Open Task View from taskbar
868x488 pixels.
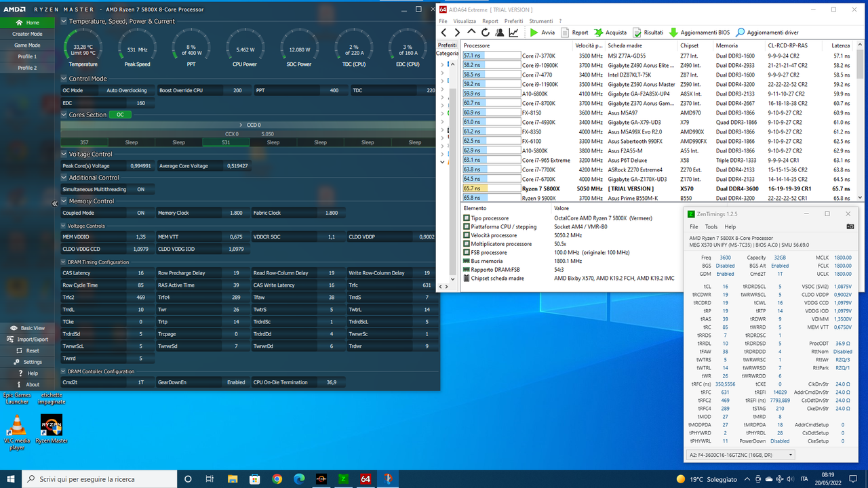point(211,479)
